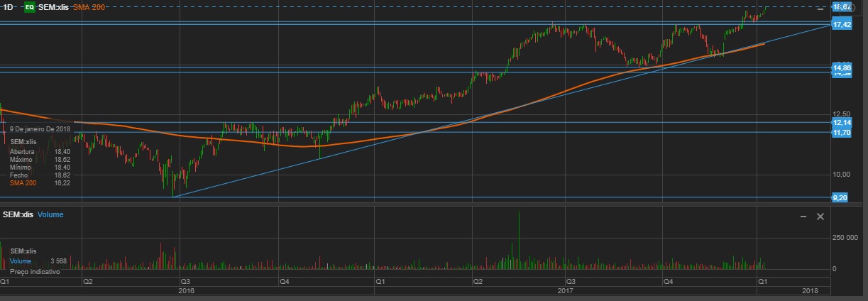
Task: Click the 11,70 support line price tag
Action: coord(842,133)
